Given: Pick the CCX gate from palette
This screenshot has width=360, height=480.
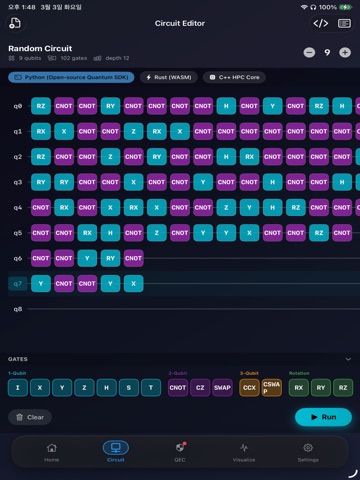Looking at the screenshot, I should click(x=249, y=388).
